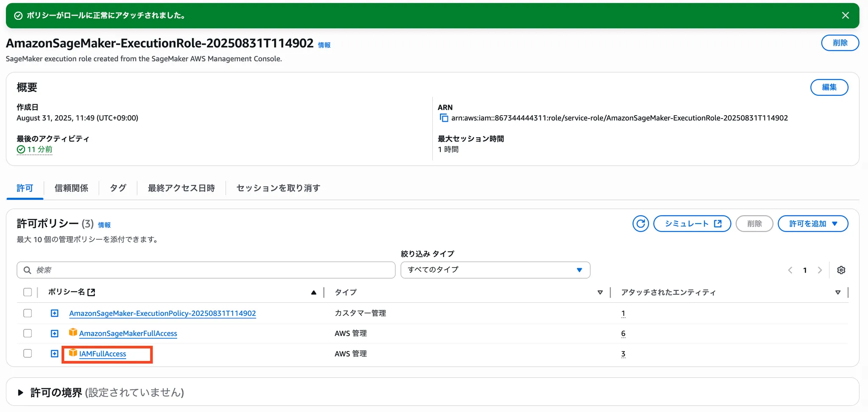
Task: Open AmazonSageMaker-ExecutionPolicy-20250831T114902 link
Action: [162, 313]
